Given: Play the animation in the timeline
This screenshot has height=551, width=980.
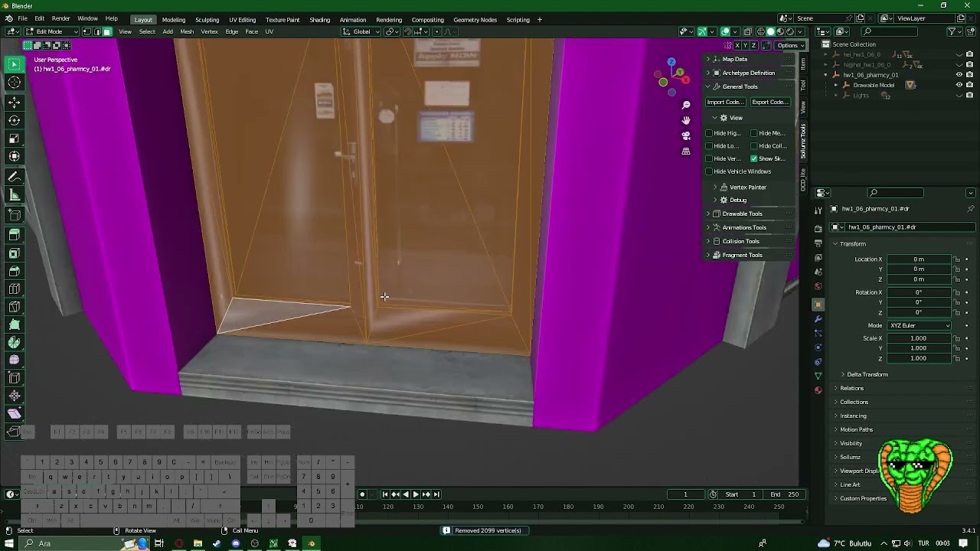Looking at the screenshot, I should tap(416, 494).
